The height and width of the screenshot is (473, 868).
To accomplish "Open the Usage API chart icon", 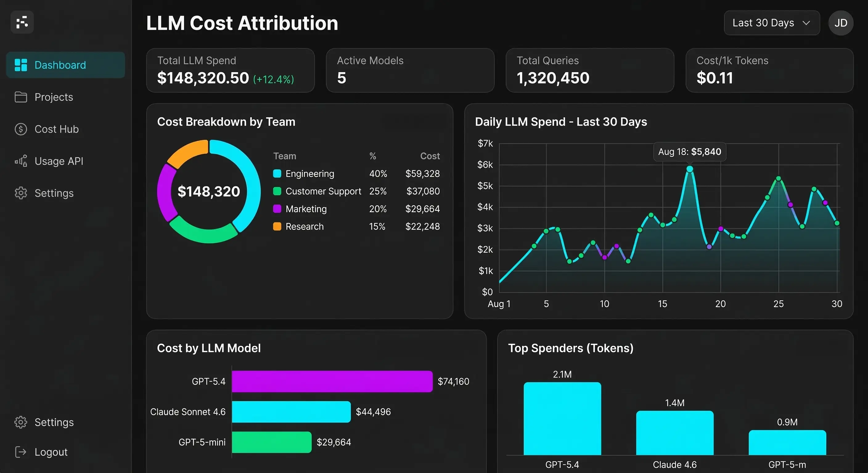I will point(21,161).
